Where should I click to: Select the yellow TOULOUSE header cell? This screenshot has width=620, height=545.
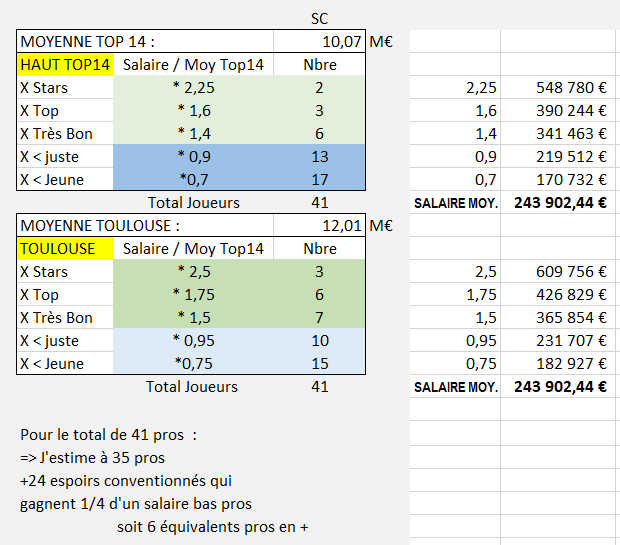65,248
